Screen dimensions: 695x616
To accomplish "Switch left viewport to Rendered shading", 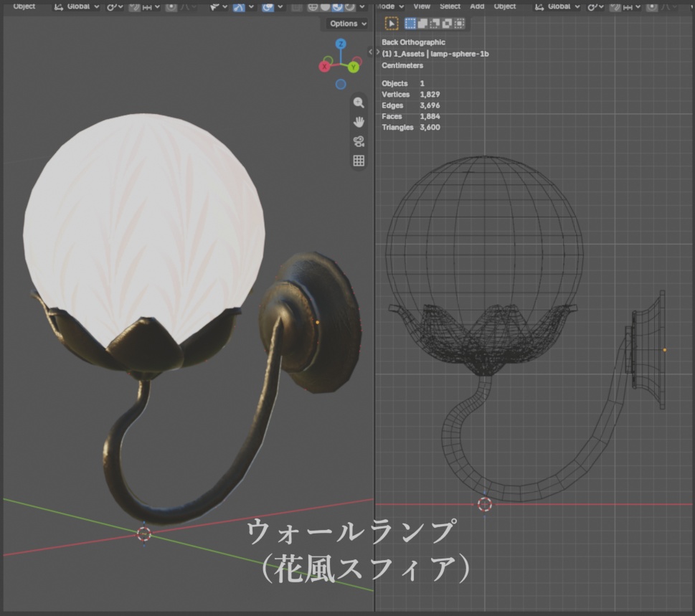I will point(350,6).
